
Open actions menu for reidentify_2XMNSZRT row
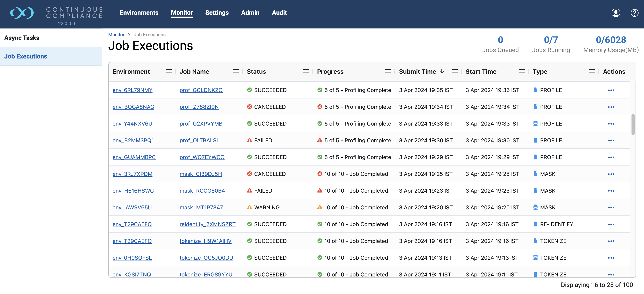click(611, 224)
